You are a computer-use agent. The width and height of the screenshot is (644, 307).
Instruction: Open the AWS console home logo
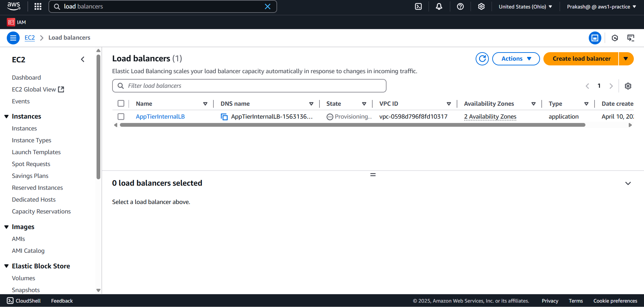tap(14, 6)
